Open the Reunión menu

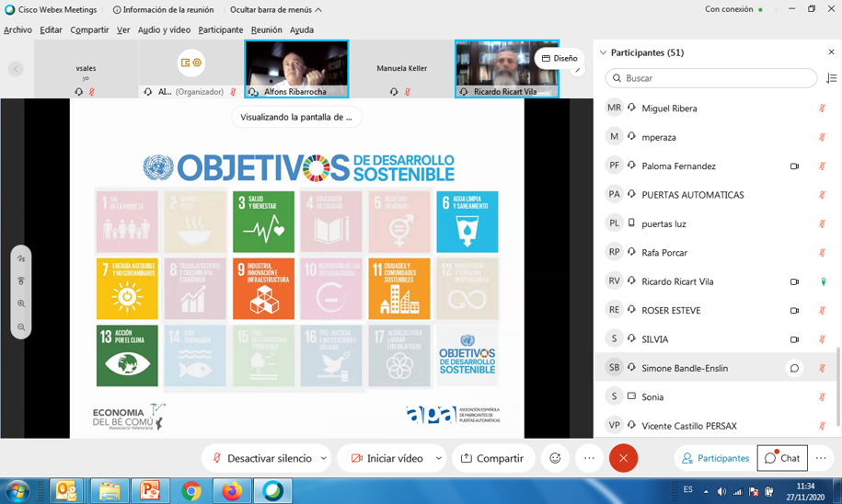(x=266, y=29)
